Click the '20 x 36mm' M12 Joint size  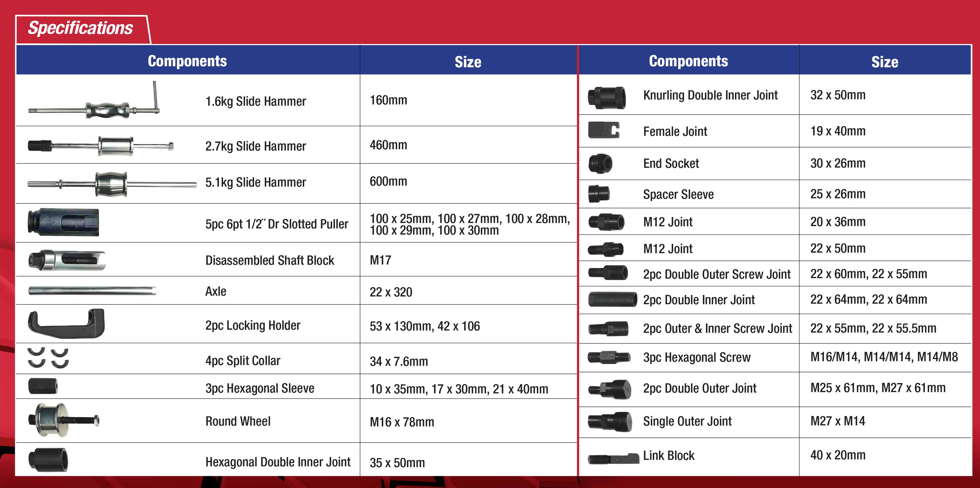point(838,221)
